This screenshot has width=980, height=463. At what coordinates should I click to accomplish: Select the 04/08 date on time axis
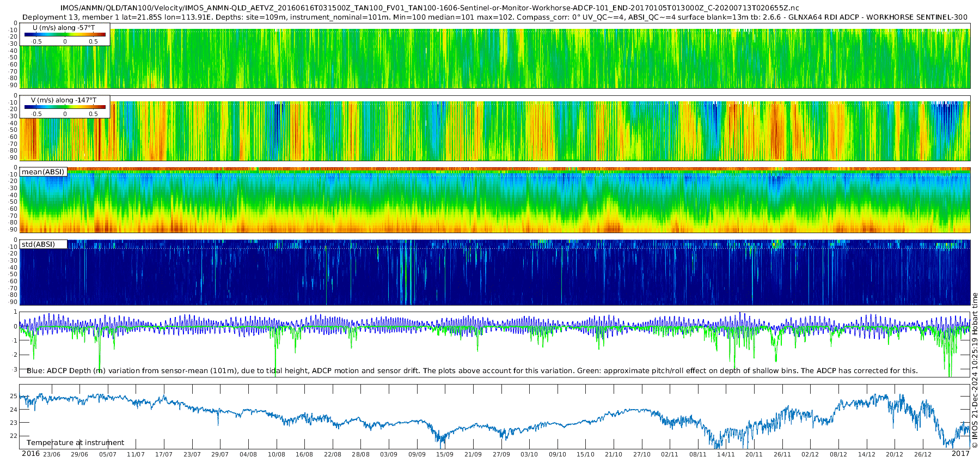[248, 454]
